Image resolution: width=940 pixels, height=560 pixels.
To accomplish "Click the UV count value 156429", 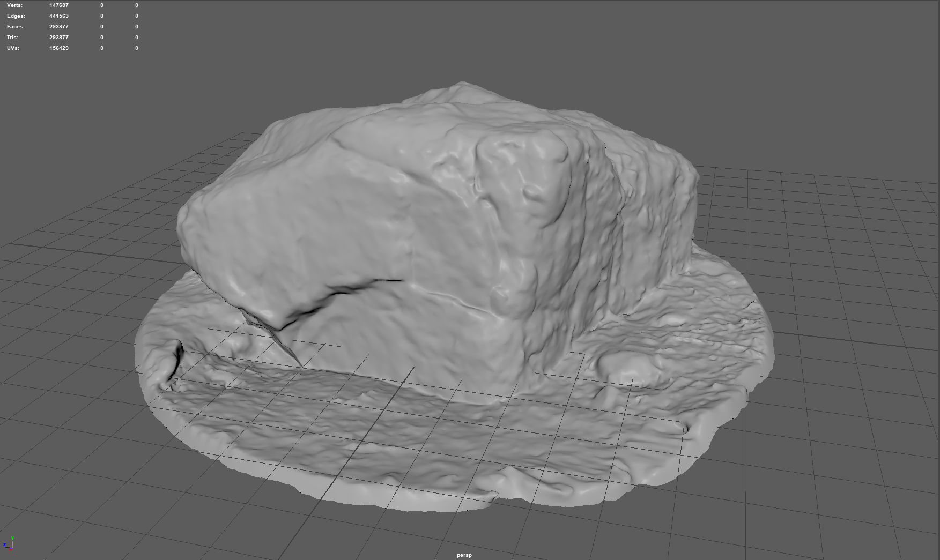I will point(59,48).
